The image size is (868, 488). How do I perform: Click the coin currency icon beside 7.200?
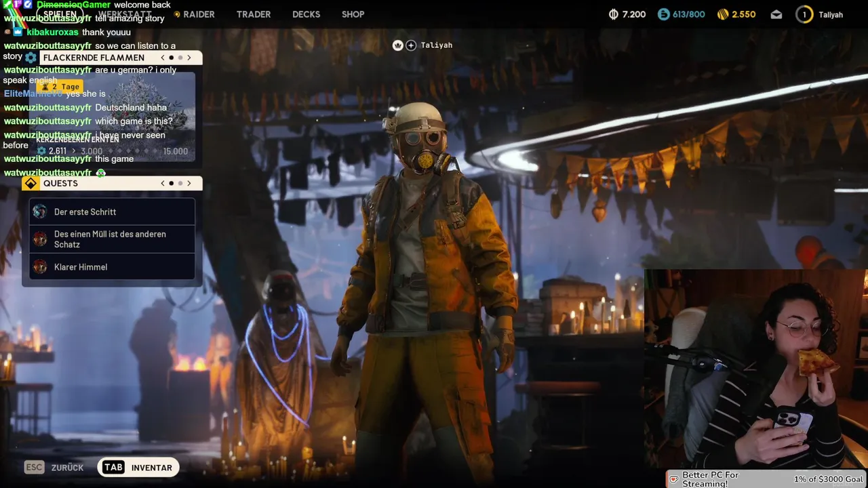614,14
